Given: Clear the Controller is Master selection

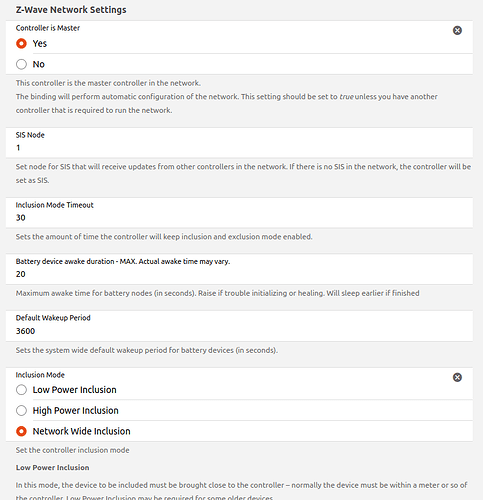Looking at the screenshot, I should click(457, 30).
